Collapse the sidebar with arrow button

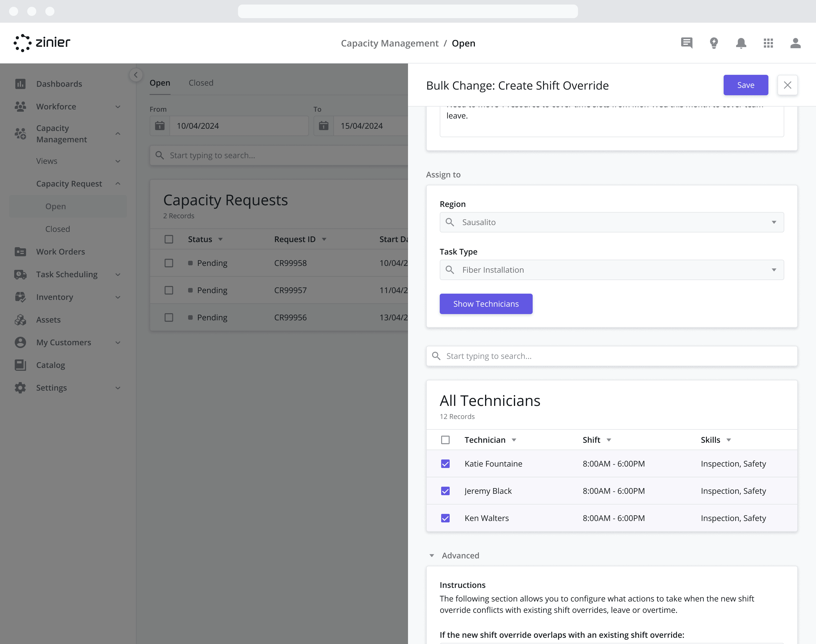[x=136, y=75]
